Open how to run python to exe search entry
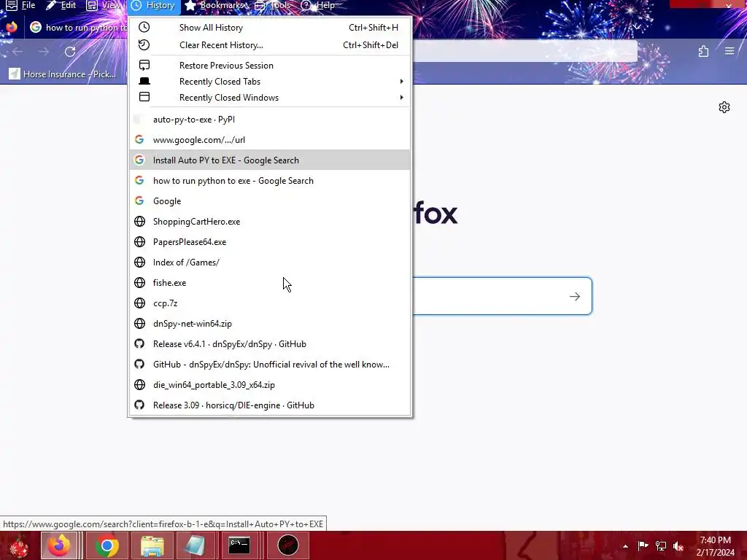747x560 pixels. click(x=270, y=181)
